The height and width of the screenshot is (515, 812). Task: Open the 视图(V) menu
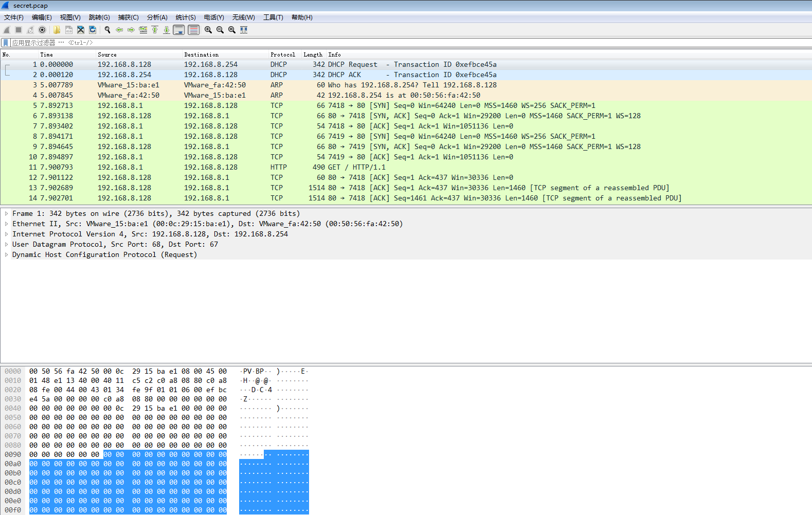click(70, 17)
